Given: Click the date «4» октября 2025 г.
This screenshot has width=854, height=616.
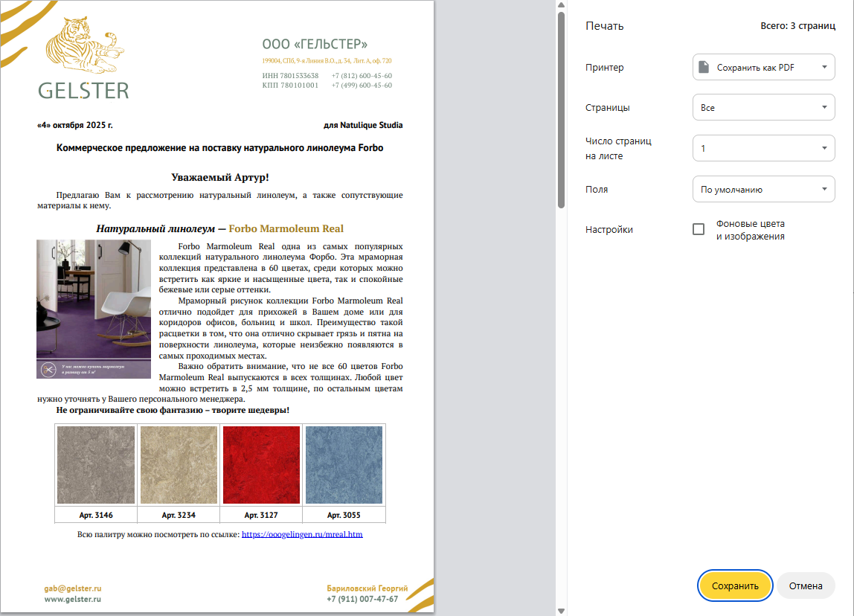Looking at the screenshot, I should pyautogui.click(x=75, y=125).
